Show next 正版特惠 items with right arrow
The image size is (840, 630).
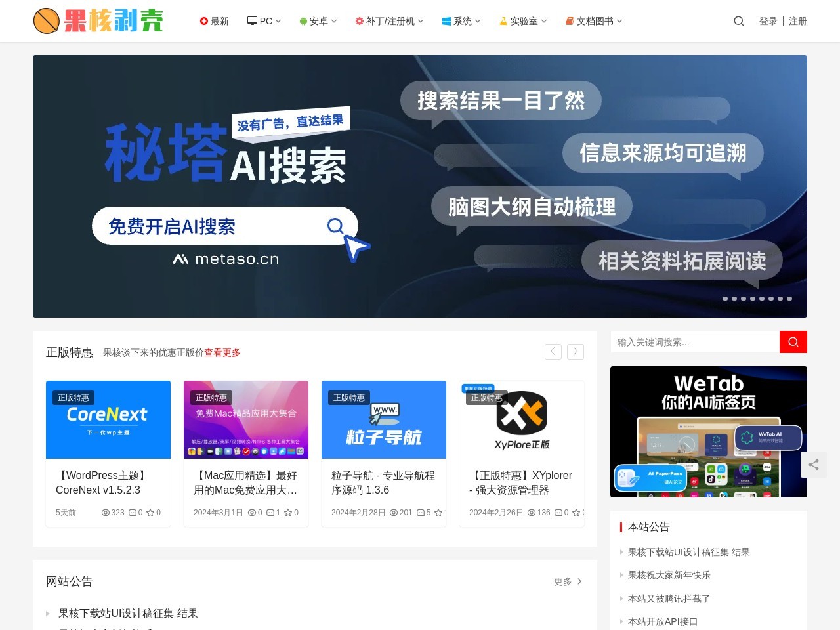tap(576, 352)
